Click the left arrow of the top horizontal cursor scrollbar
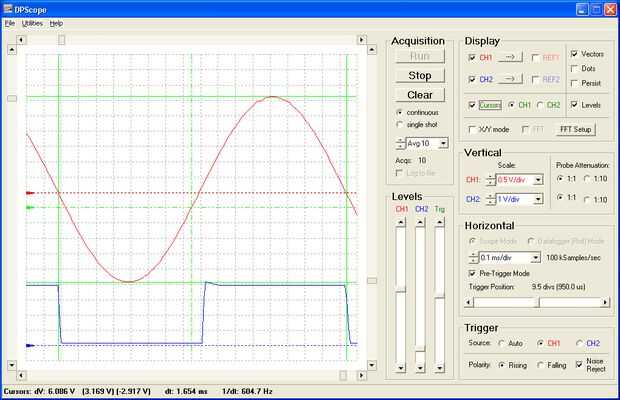This screenshot has height=400, width=620. point(21,40)
